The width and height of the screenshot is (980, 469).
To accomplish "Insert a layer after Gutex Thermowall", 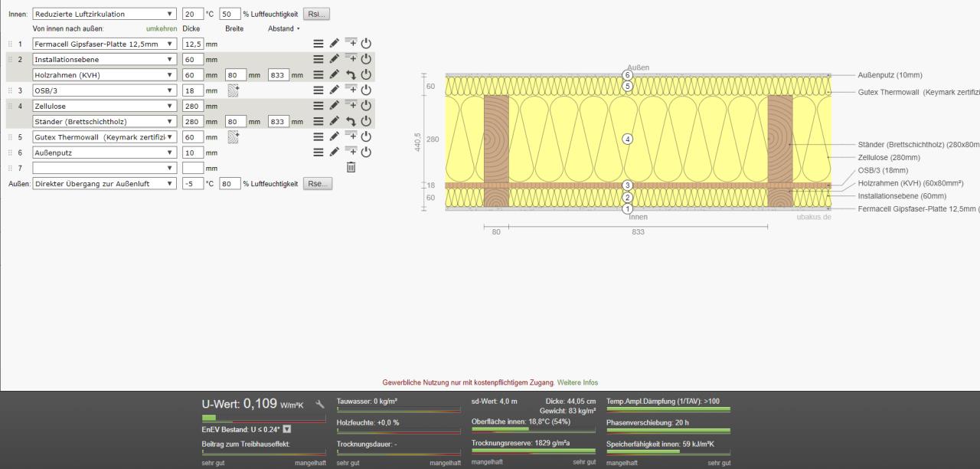I will pyautogui.click(x=351, y=136).
